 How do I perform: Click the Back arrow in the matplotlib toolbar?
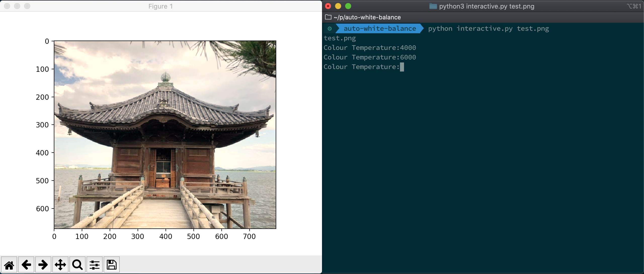pos(26,265)
